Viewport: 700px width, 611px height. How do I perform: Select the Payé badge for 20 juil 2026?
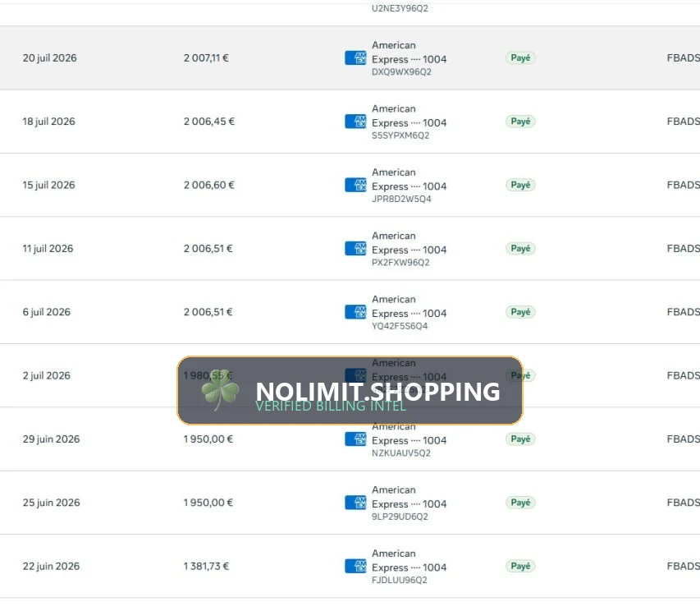pos(520,58)
